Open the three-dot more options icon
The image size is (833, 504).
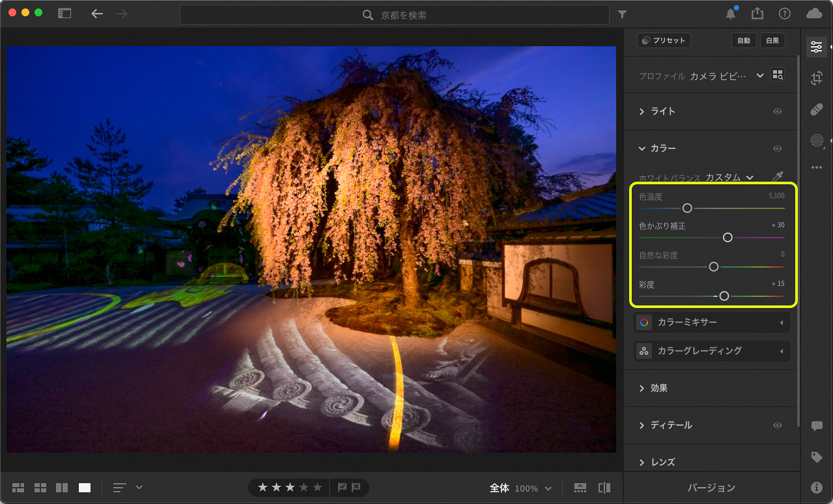pyautogui.click(x=816, y=167)
